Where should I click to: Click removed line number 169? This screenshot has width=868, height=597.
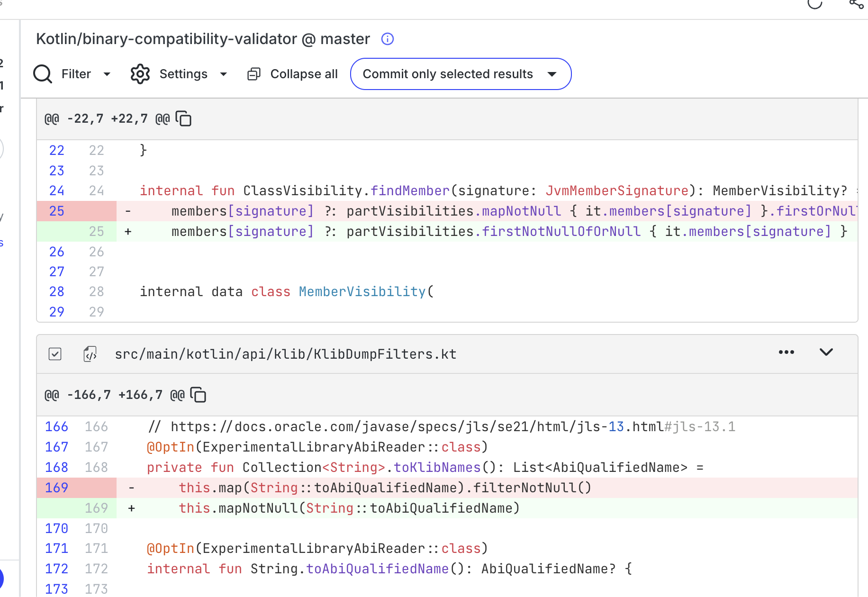pos(57,488)
